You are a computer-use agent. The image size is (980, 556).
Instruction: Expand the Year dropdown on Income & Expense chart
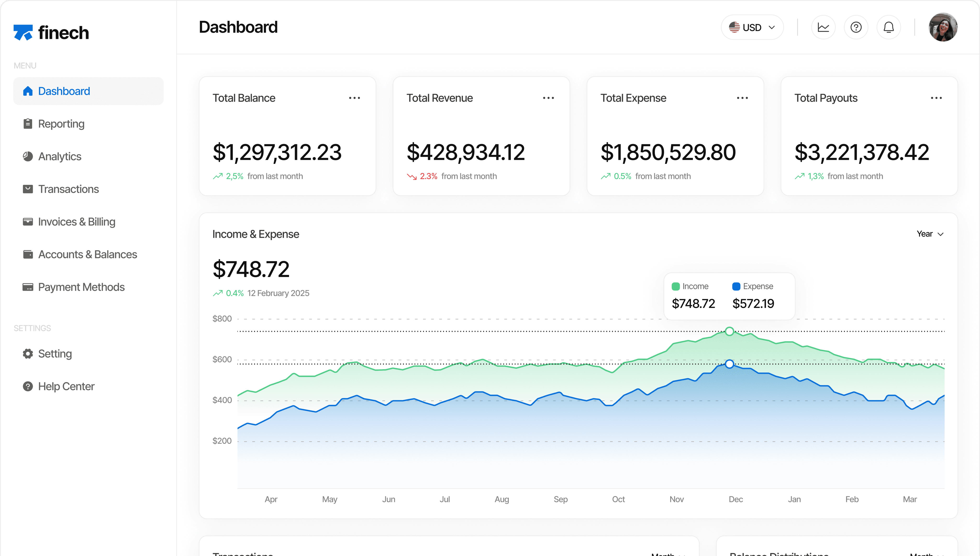coord(930,234)
